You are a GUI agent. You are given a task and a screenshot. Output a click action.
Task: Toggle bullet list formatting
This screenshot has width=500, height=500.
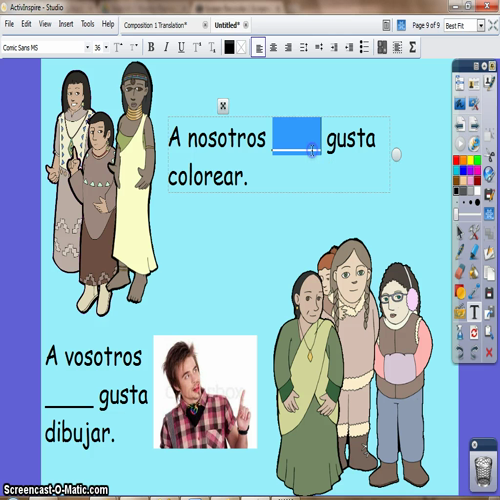click(364, 47)
